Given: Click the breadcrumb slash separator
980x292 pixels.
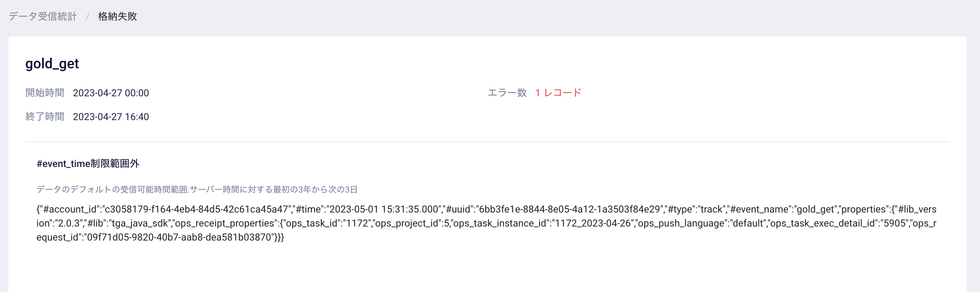Looking at the screenshot, I should [x=88, y=17].
